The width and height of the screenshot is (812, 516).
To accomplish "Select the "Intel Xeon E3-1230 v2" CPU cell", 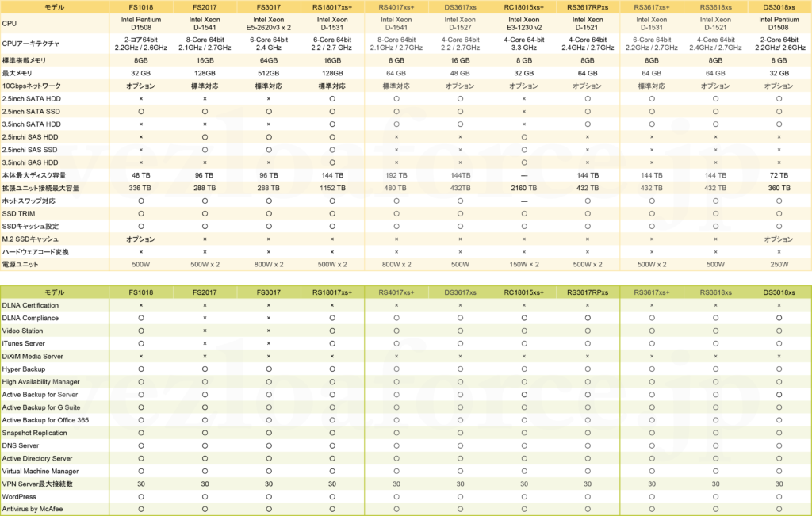I will [x=523, y=24].
